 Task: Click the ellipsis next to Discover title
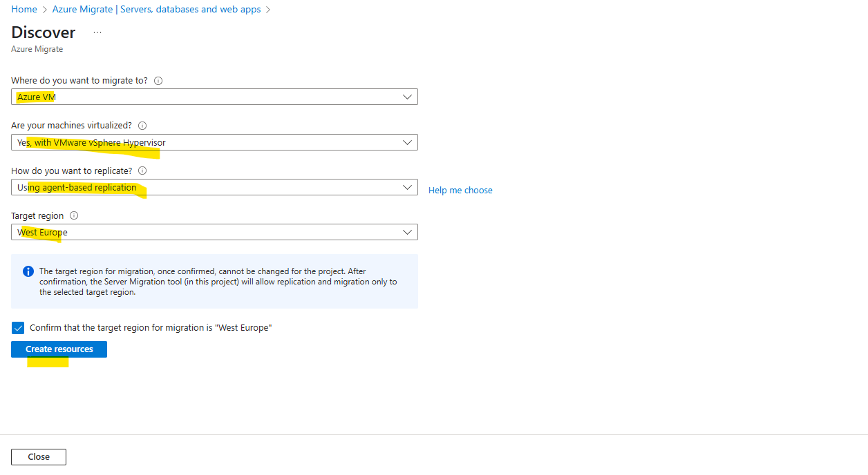pos(97,32)
